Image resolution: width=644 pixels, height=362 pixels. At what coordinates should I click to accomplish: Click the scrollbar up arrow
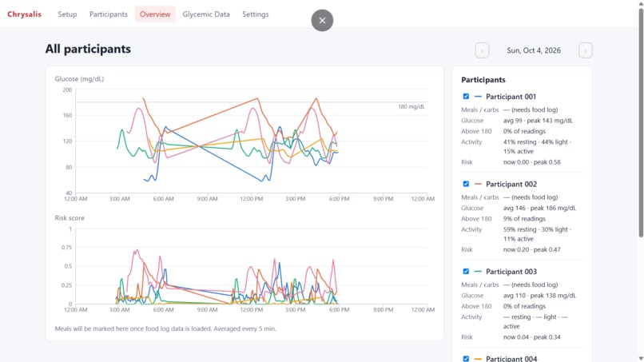(x=641, y=3)
